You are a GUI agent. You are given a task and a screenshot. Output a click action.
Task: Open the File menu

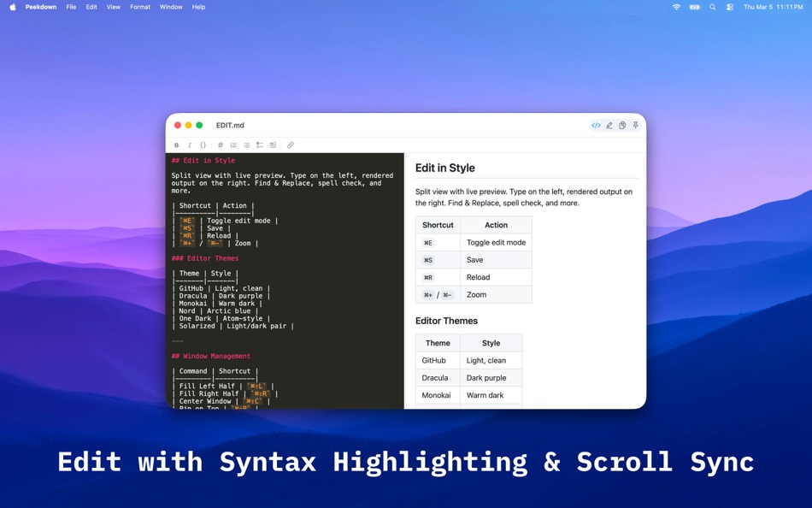pos(71,7)
